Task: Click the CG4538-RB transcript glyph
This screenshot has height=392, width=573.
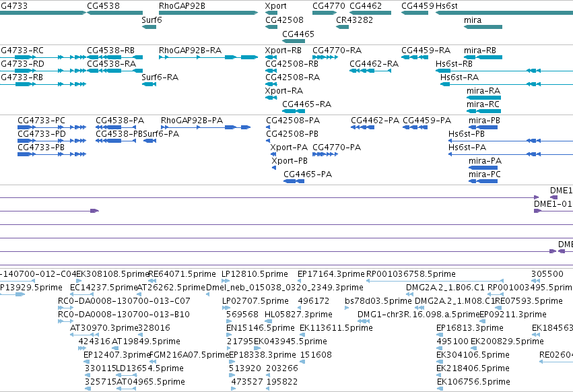Action: point(114,57)
